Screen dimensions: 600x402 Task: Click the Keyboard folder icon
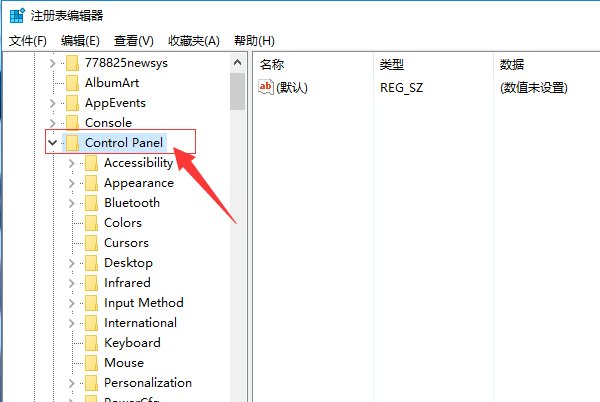pyautogui.click(x=91, y=343)
